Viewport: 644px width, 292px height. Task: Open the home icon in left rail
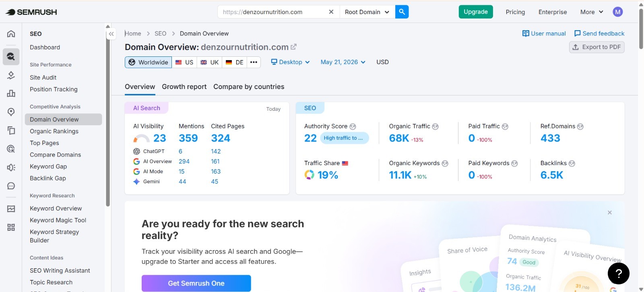tap(11, 34)
